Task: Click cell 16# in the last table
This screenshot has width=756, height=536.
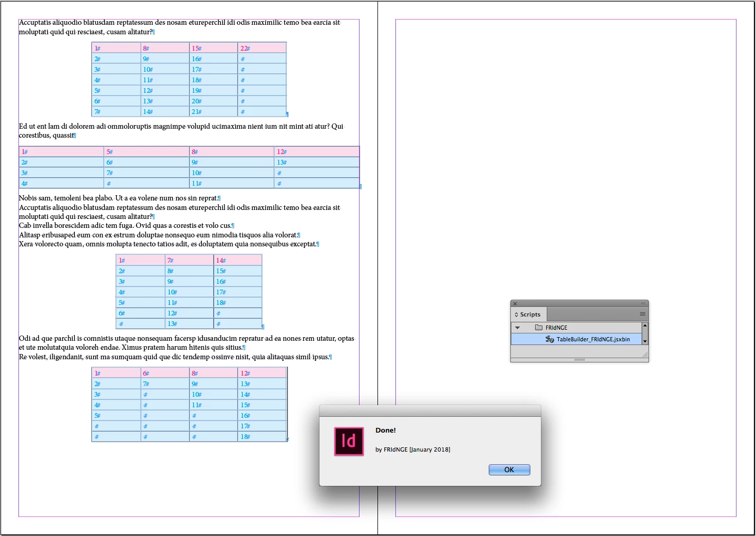Action: [262, 415]
